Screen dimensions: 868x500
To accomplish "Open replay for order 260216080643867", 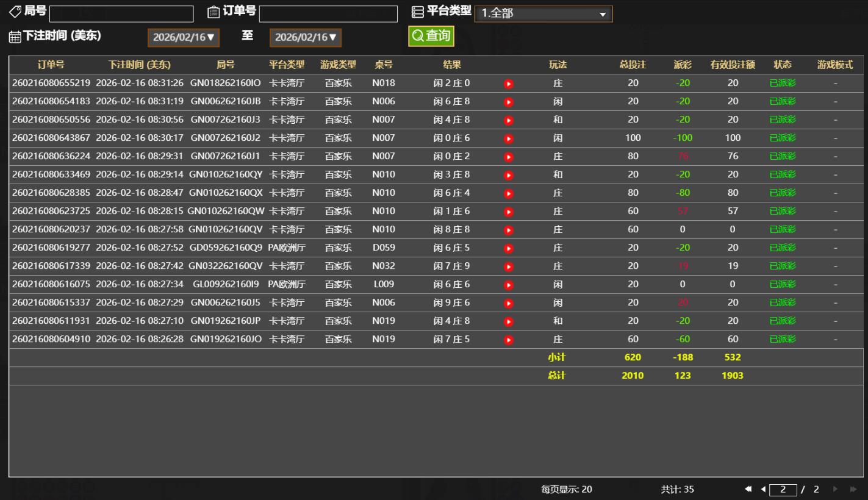I will pos(509,138).
